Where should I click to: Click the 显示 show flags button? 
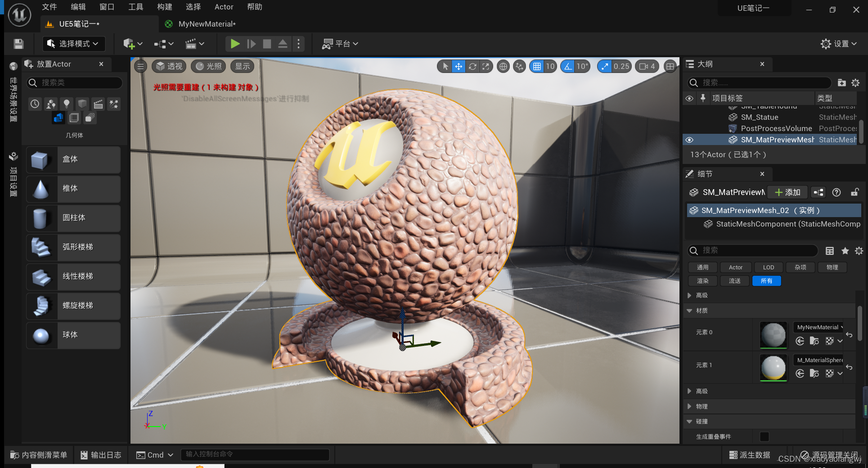coord(242,67)
